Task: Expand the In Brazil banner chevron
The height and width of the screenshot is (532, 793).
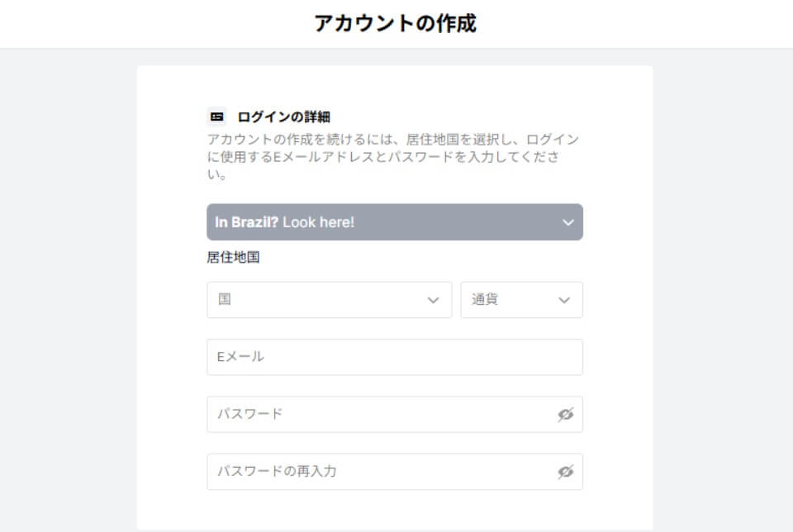Action: point(568,222)
